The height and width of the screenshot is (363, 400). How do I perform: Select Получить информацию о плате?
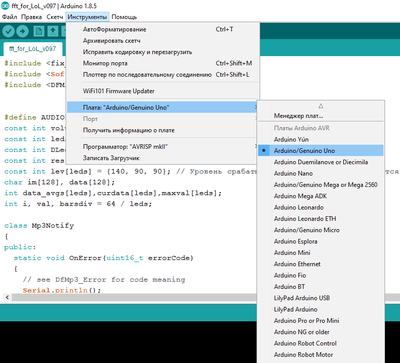click(163, 130)
